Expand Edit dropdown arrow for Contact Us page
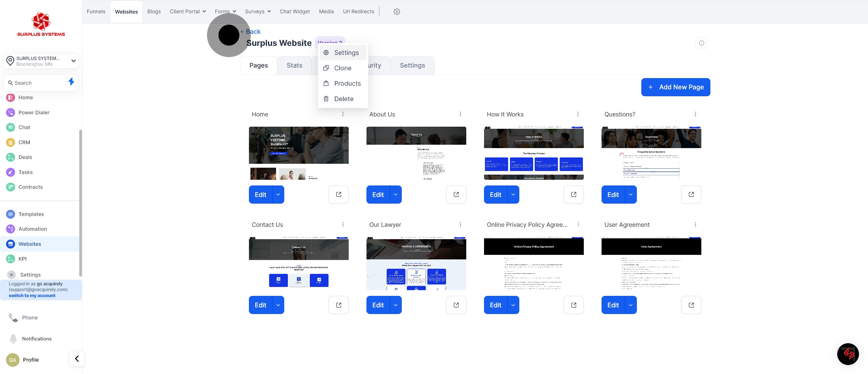Viewport: 868px width, 374px height. coord(278,305)
